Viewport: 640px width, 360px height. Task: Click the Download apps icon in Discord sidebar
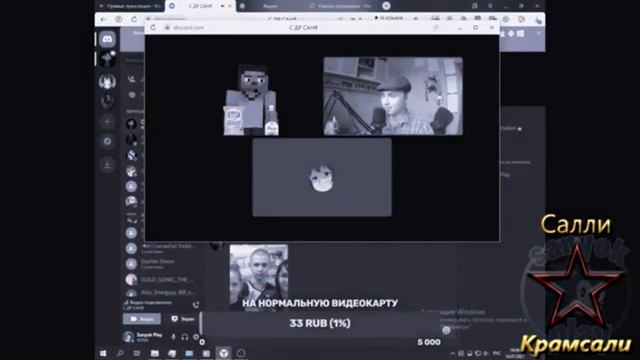pyautogui.click(x=107, y=165)
